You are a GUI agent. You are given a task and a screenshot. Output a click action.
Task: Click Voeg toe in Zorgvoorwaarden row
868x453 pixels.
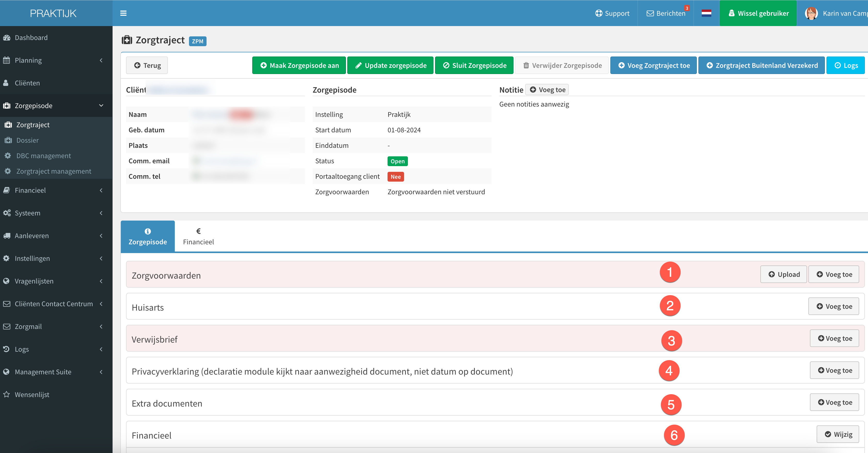pos(834,274)
